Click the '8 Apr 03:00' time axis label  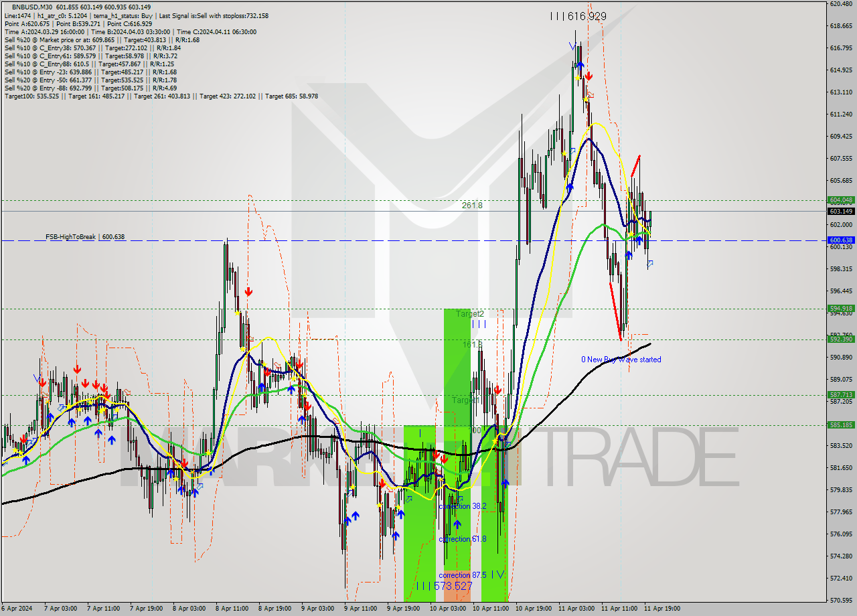(189, 609)
